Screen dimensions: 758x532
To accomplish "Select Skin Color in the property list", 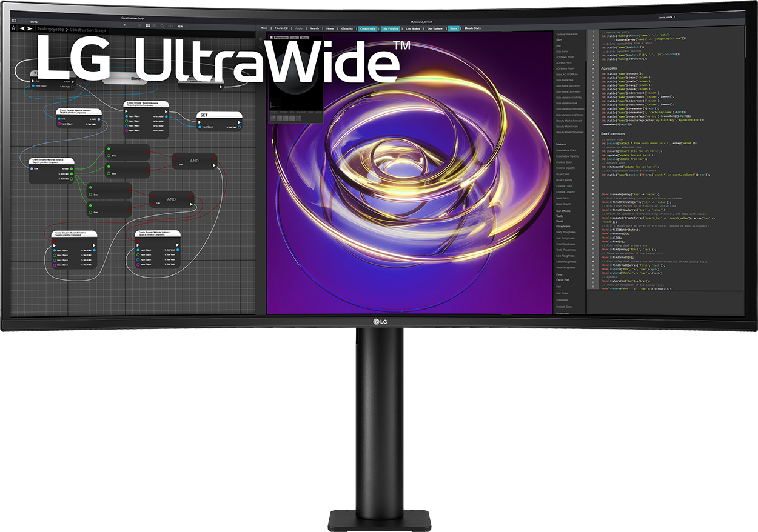I will (x=562, y=52).
